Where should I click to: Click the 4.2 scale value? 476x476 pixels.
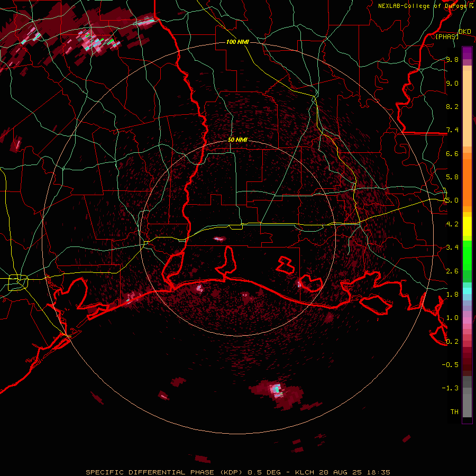(x=452, y=224)
